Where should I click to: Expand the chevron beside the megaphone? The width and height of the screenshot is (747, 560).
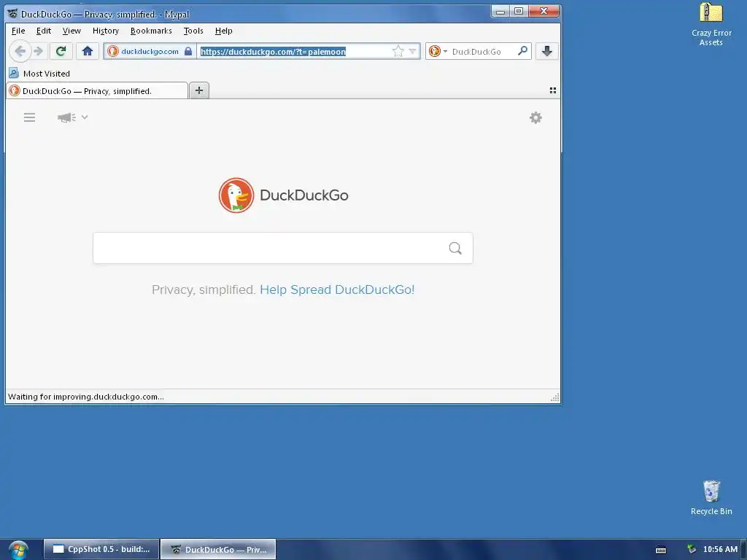coord(85,117)
